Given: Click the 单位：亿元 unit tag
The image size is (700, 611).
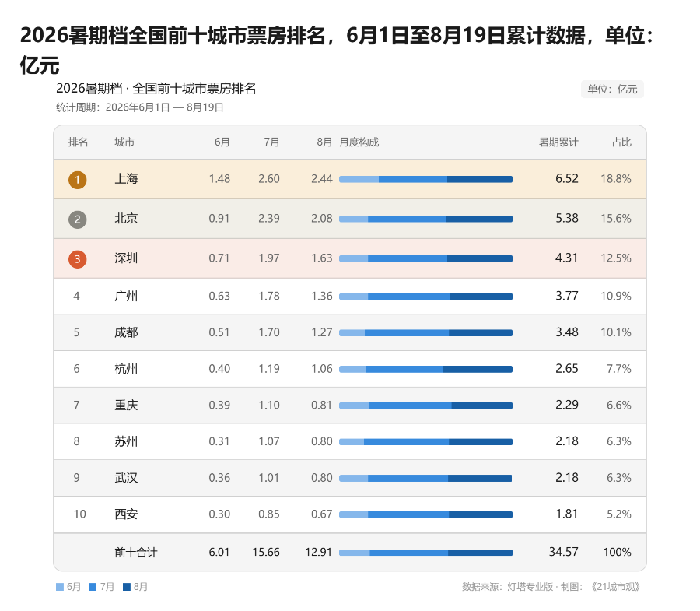Looking at the screenshot, I should pyautogui.click(x=612, y=90).
